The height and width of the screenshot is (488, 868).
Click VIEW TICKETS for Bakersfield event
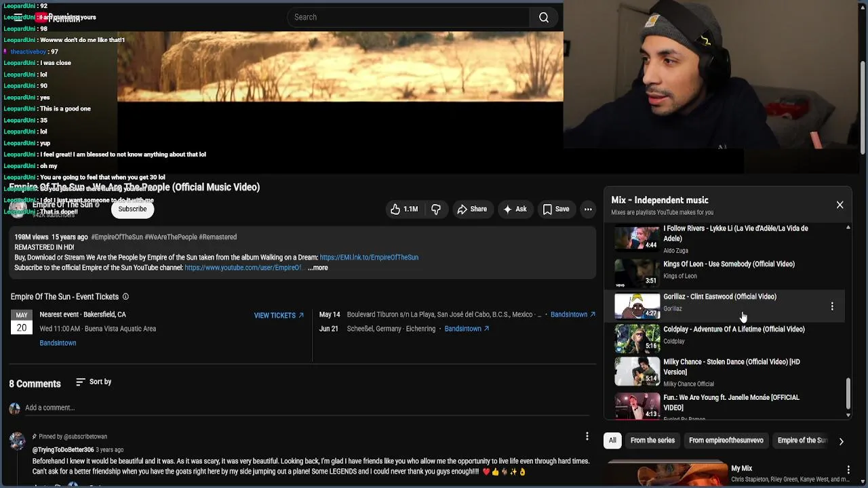(279, 315)
